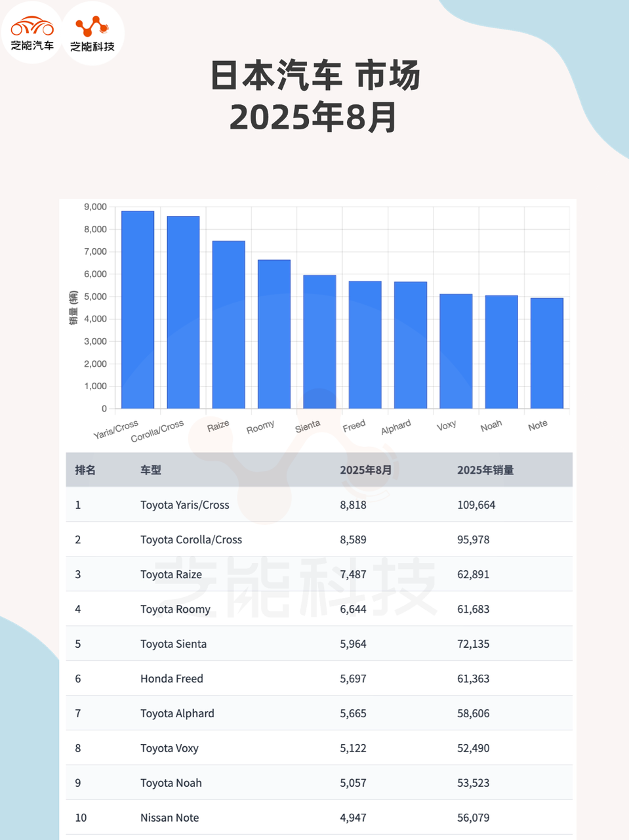The height and width of the screenshot is (840, 629).
Task: Select the Alphard bar in the chart
Action: point(411,345)
